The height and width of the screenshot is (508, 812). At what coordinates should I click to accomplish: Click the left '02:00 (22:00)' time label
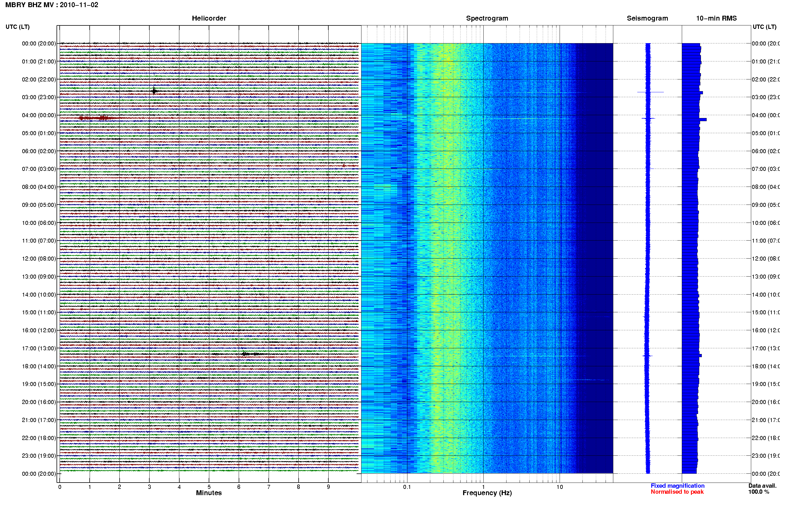tap(39, 79)
